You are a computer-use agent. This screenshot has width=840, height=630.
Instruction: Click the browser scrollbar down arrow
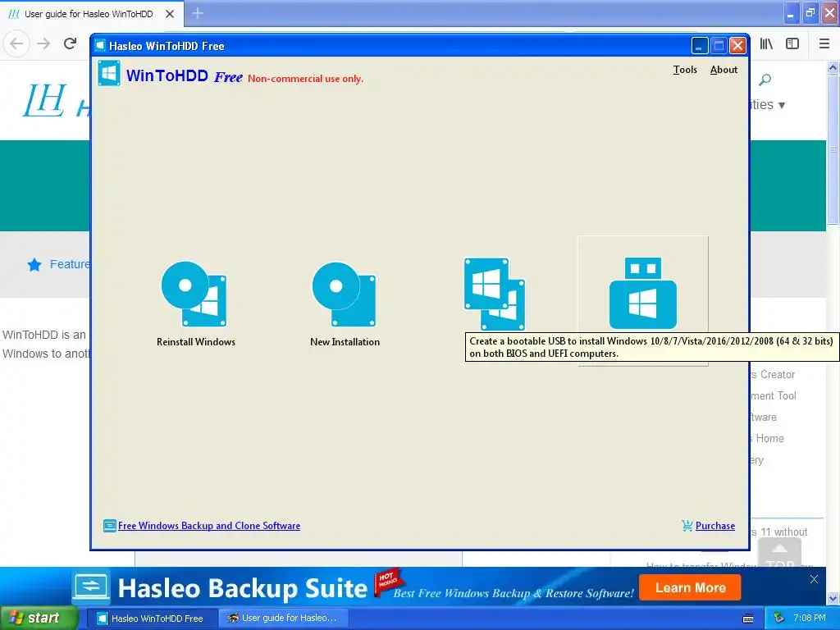833,598
